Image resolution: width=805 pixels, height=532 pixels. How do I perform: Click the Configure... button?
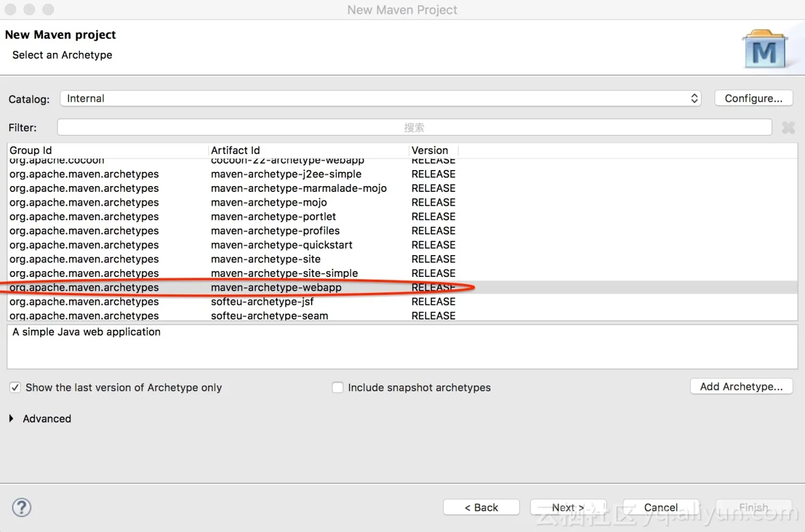coord(753,98)
